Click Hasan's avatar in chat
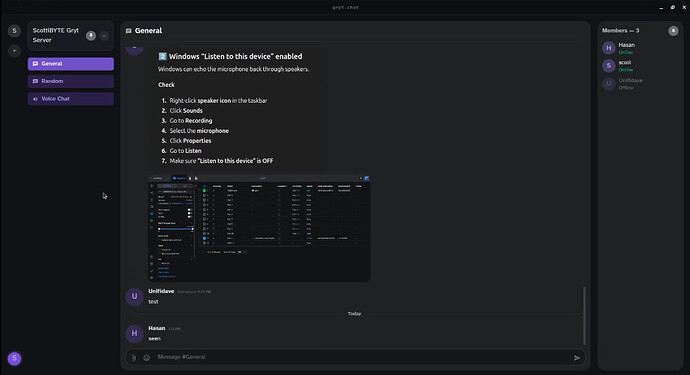The image size is (690, 375). [x=134, y=333]
